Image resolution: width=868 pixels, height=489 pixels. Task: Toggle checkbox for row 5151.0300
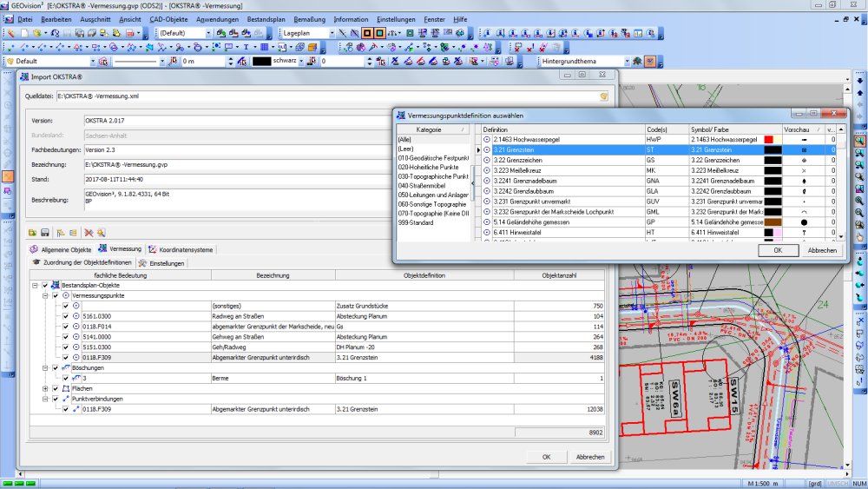[x=66, y=347]
